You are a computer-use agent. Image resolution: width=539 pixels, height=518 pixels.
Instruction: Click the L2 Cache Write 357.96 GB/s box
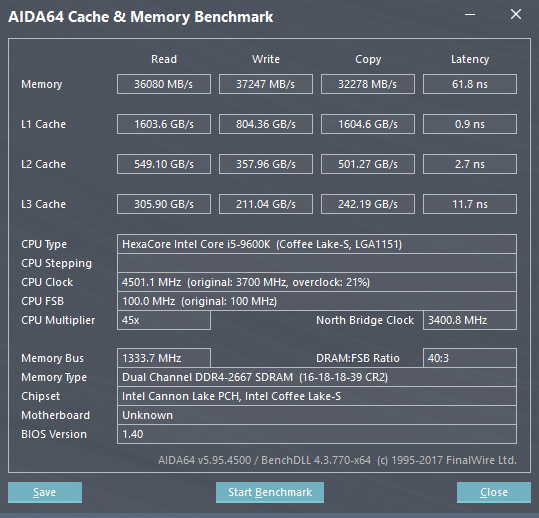pos(266,164)
